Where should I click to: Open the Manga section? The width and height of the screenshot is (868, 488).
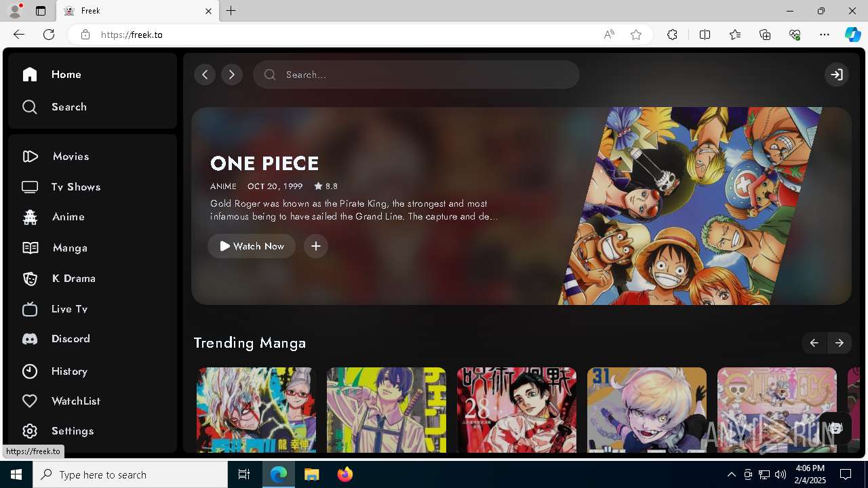click(54, 248)
